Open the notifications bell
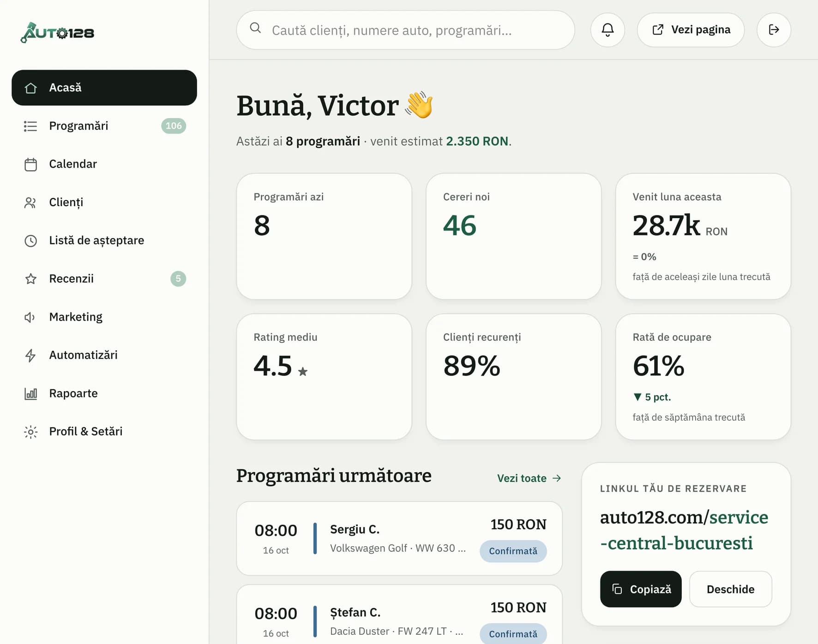 [607, 30]
